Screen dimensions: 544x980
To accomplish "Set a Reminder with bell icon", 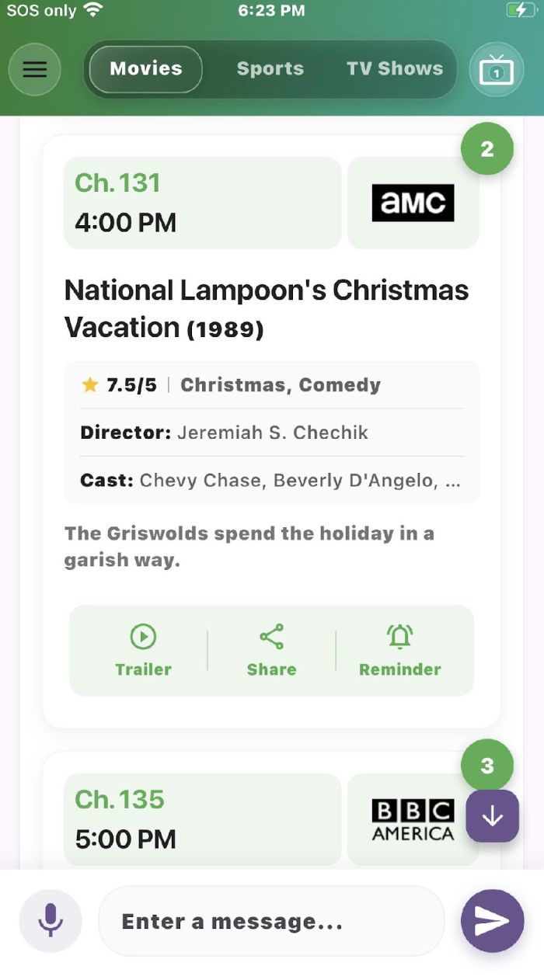I will coord(399,650).
